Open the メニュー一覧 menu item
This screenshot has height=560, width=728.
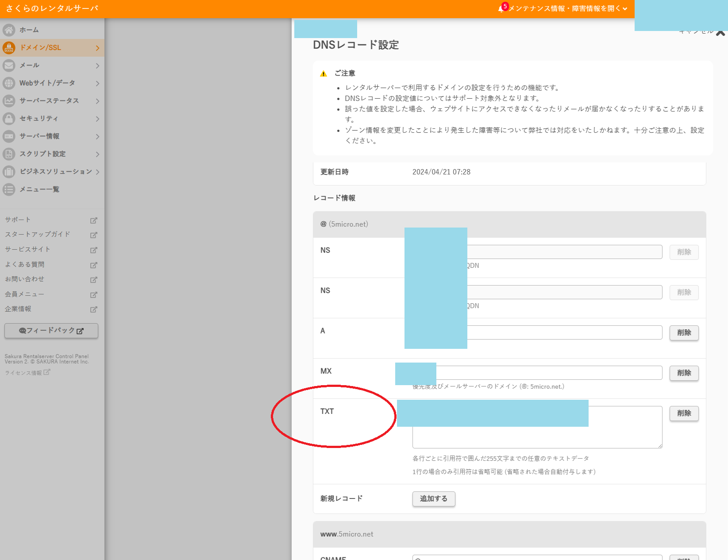[39, 189]
